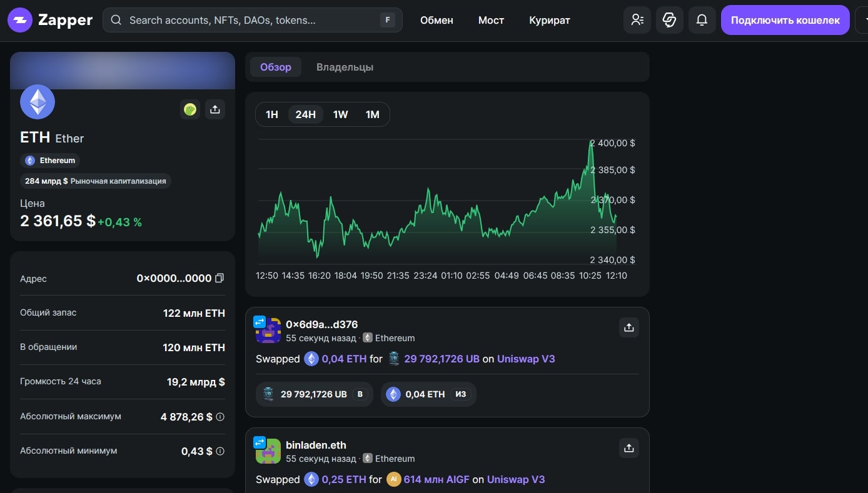Image resolution: width=868 pixels, height=493 pixels.
Task: Click the 120 млн ETH circulating value
Action: pyautogui.click(x=194, y=347)
